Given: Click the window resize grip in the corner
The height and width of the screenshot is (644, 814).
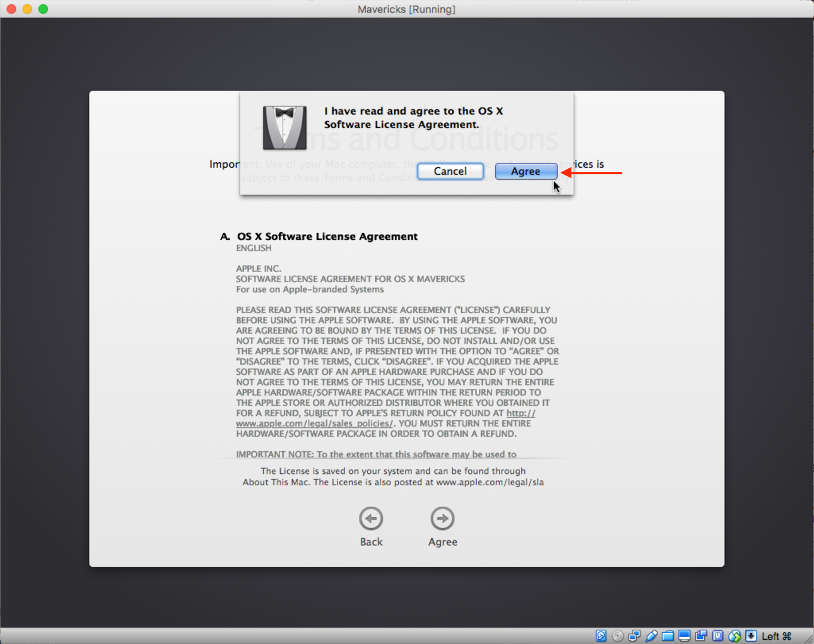Looking at the screenshot, I should 808,639.
